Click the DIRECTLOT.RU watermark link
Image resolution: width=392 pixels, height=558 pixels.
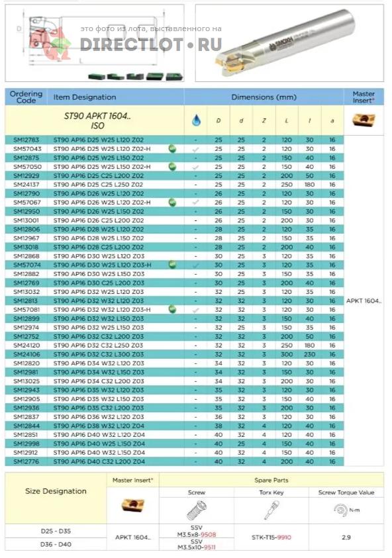pyautogui.click(x=151, y=44)
